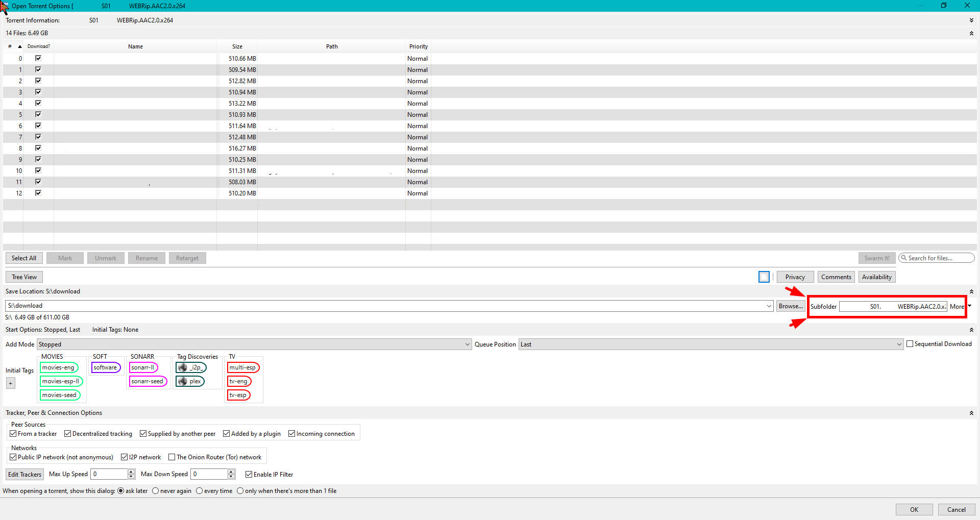Open the Queue Position dropdown
Image resolution: width=980 pixels, height=520 pixels.
711,344
